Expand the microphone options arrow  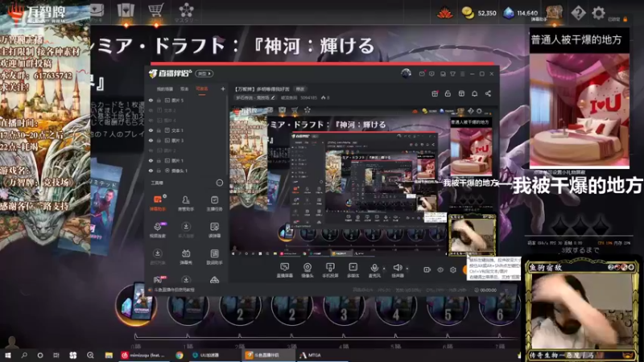(x=384, y=269)
